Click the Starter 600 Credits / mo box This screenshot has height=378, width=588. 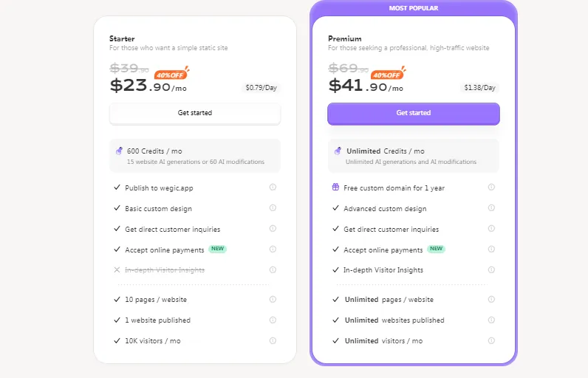195,156
